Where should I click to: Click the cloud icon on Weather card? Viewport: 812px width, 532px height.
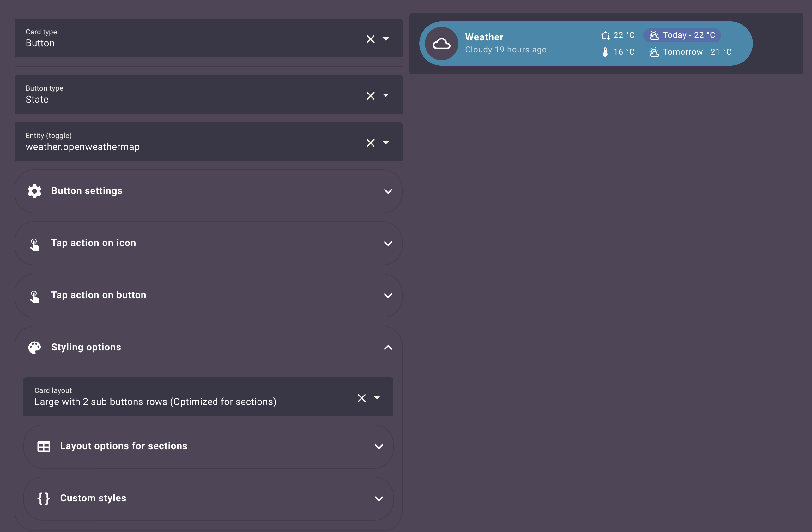tap(441, 44)
